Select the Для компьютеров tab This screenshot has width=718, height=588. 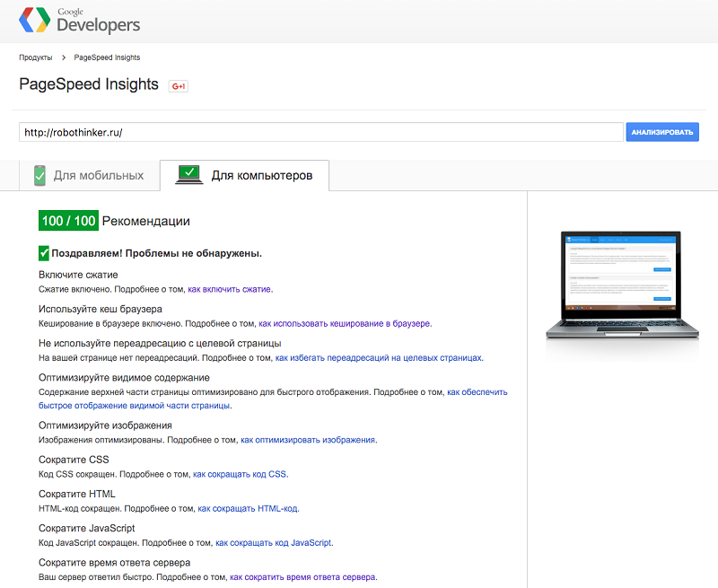pos(244,175)
